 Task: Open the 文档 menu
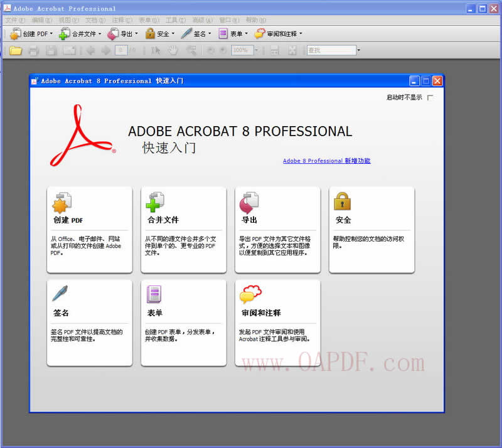[95, 20]
